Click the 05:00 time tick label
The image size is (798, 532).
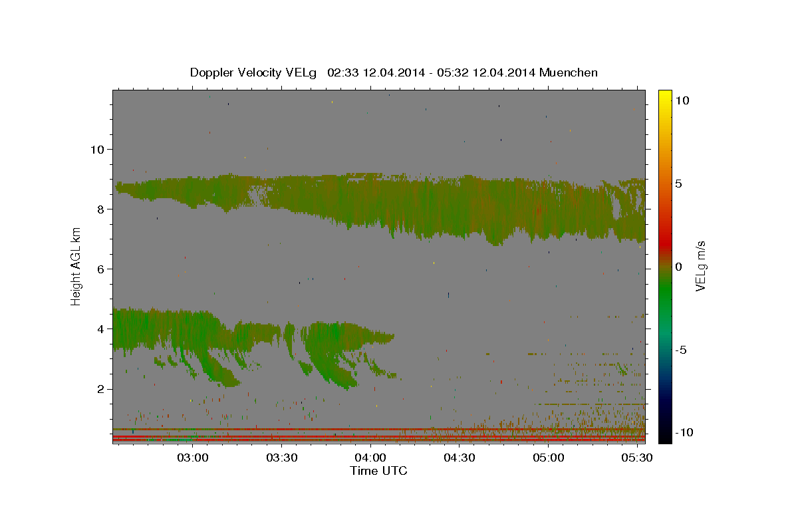[x=548, y=458]
